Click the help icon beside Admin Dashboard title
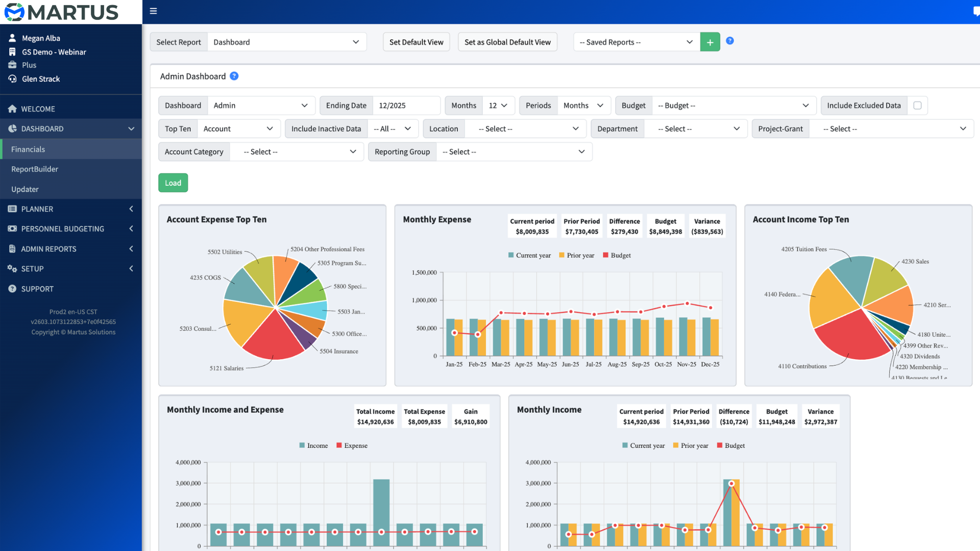980x551 pixels. (234, 76)
